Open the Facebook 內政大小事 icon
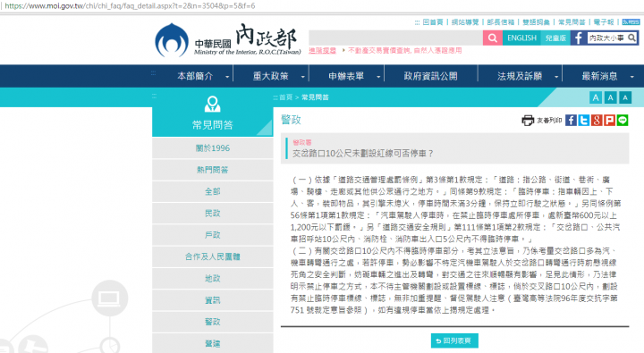This screenshot has width=644, height=353. [x=579, y=38]
